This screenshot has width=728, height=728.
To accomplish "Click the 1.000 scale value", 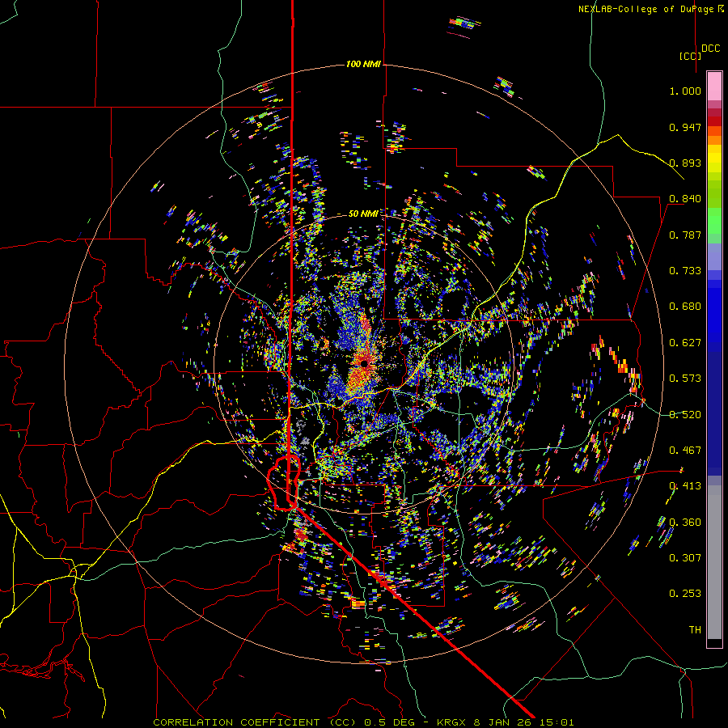I will point(685,91).
